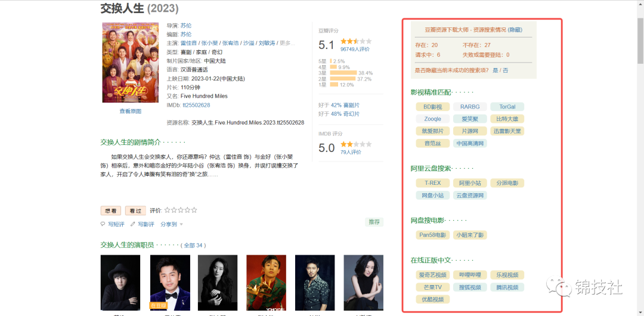This screenshot has height=316, width=644.
Task: Click the 想看 button
Action: [x=111, y=211]
